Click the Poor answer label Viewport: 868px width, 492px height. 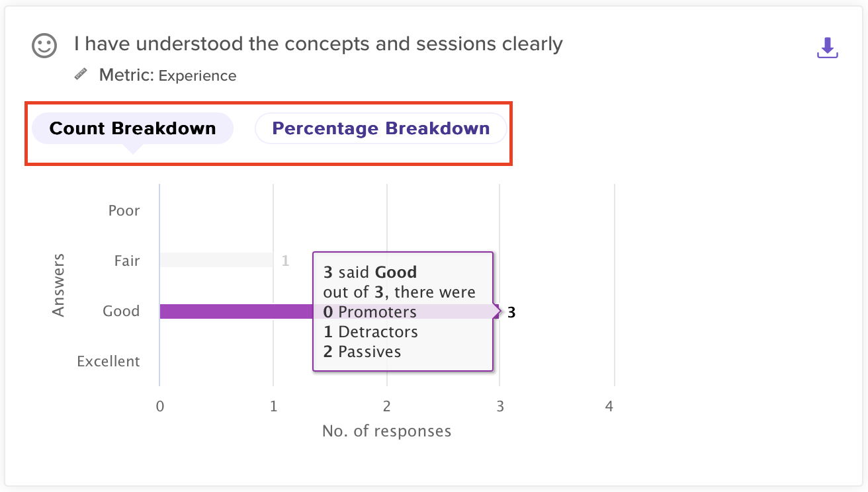pyautogui.click(x=124, y=211)
